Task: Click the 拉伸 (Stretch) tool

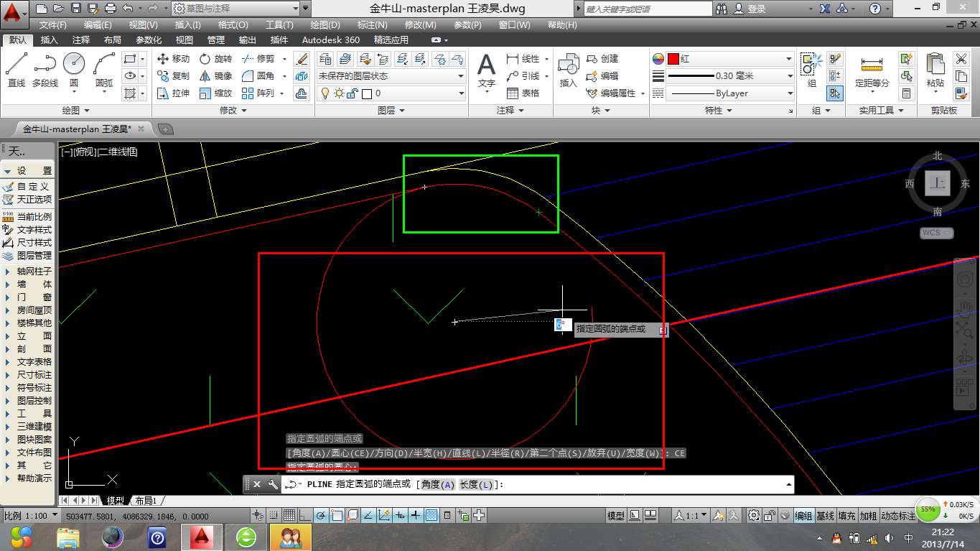Action: (x=173, y=93)
